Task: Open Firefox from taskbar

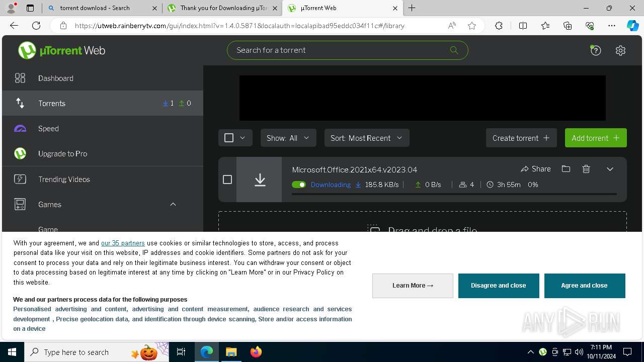Action: coord(256,352)
